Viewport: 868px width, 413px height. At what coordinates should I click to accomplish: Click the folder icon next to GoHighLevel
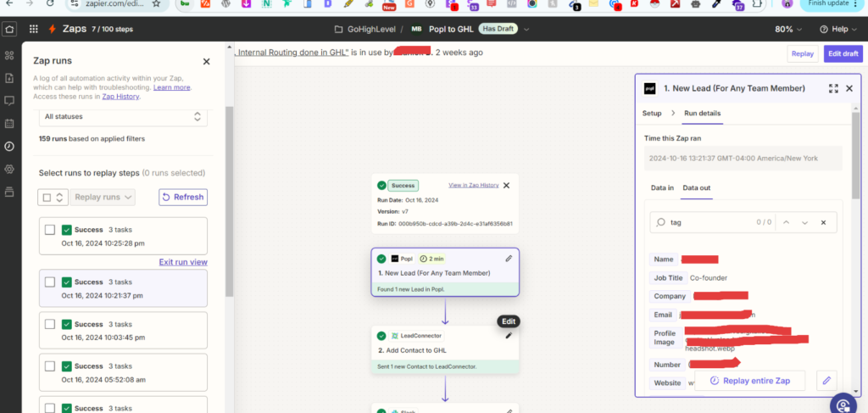(339, 30)
